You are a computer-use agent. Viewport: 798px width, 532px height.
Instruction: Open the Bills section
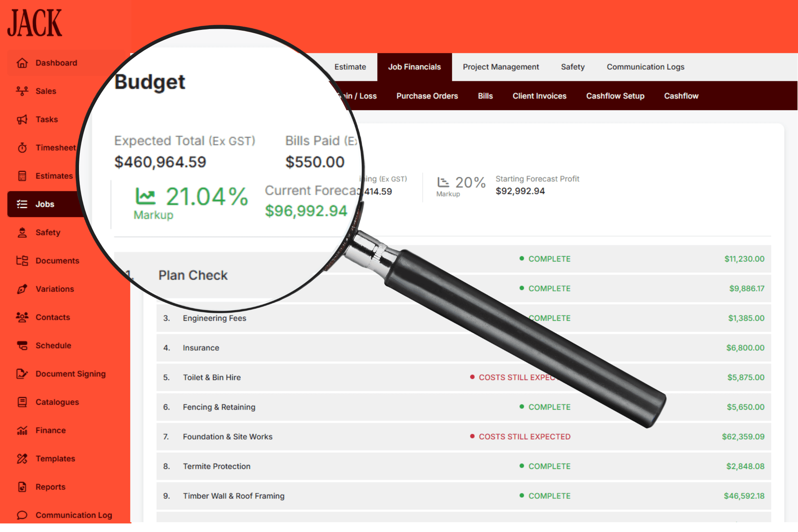pos(485,96)
